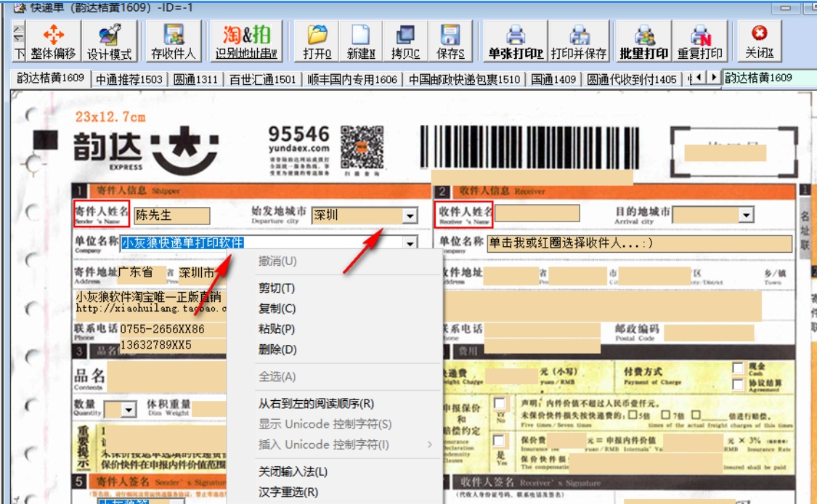
Task: Select 删除(D) in the context menu
Action: (335, 349)
